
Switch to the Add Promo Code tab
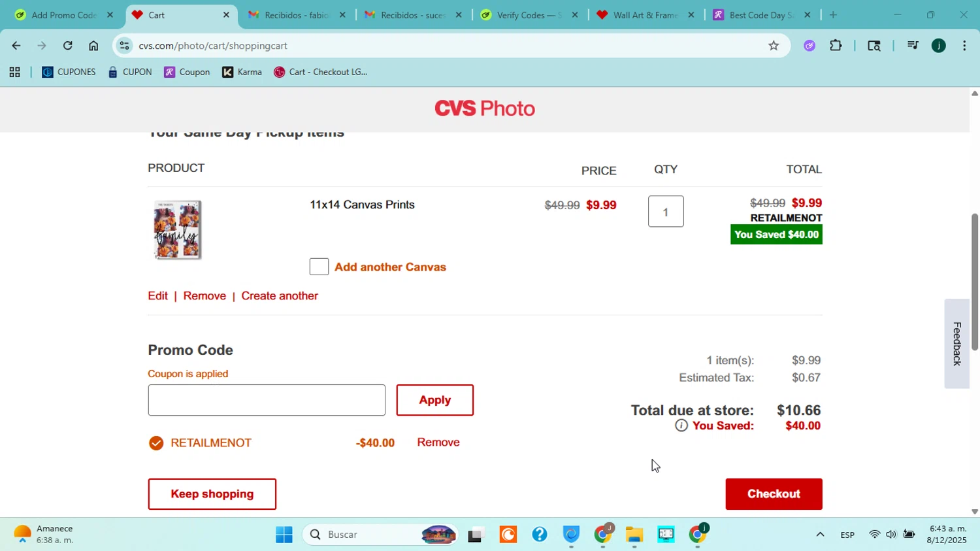(x=64, y=15)
